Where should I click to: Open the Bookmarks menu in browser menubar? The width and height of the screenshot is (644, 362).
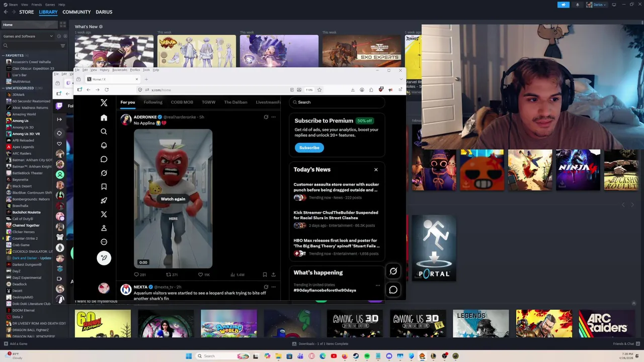coord(120,70)
